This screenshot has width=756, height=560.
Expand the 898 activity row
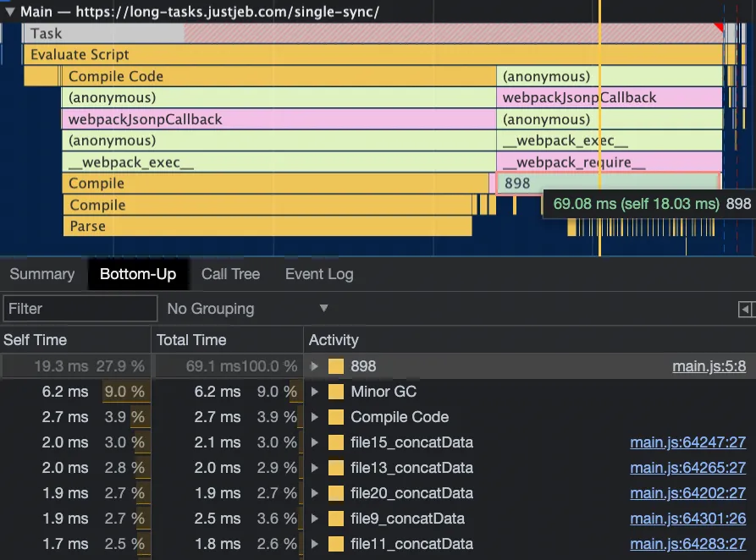click(314, 366)
